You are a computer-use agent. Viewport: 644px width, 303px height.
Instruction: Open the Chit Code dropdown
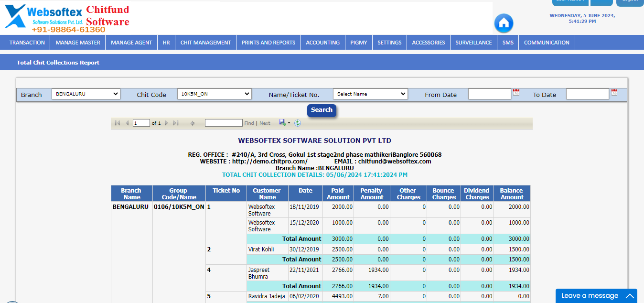click(214, 94)
